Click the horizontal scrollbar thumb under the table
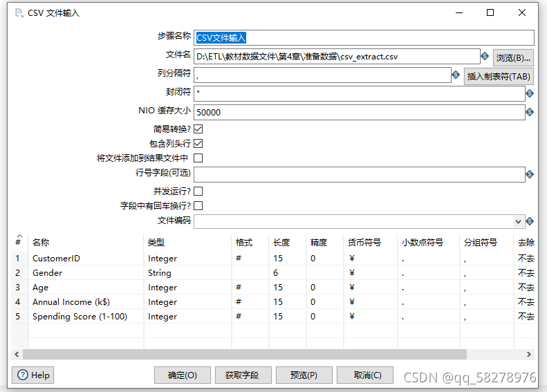This screenshot has height=392, width=547. [x=245, y=355]
